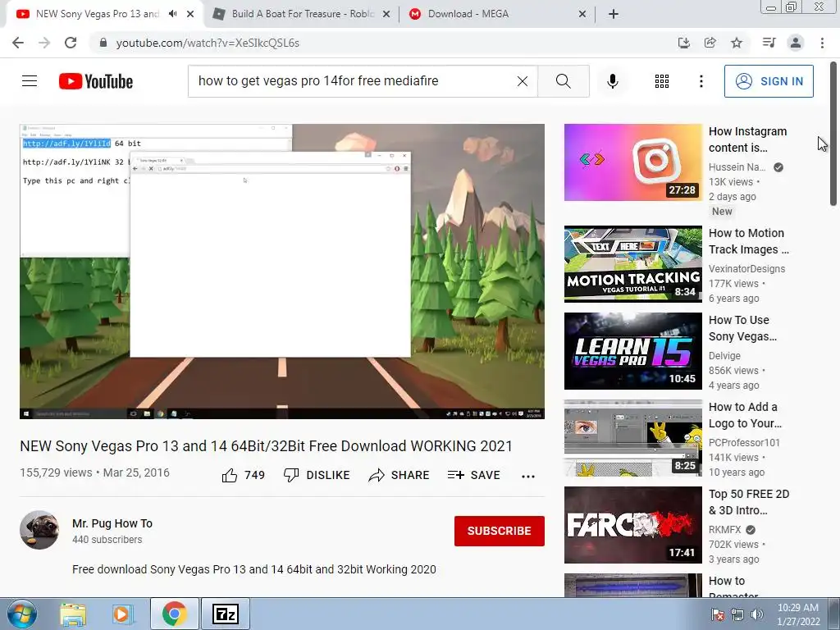Screen dimensions: 840x630
Task: Click PCProfessor101 channel name
Action: 744,442
